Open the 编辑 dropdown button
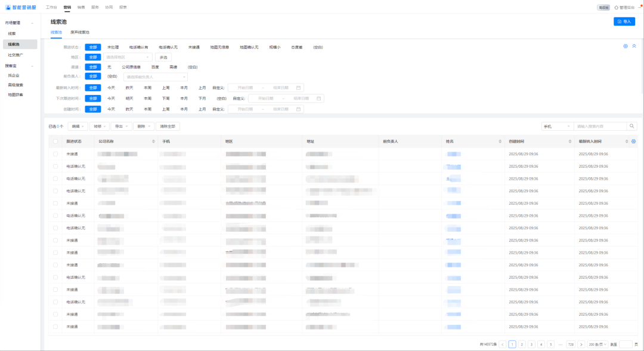644x351 pixels. (x=78, y=126)
